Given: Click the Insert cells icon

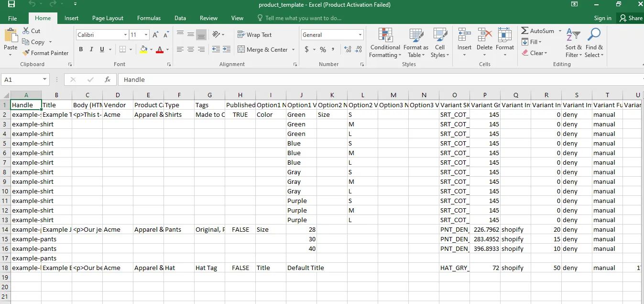Looking at the screenshot, I should (464, 35).
